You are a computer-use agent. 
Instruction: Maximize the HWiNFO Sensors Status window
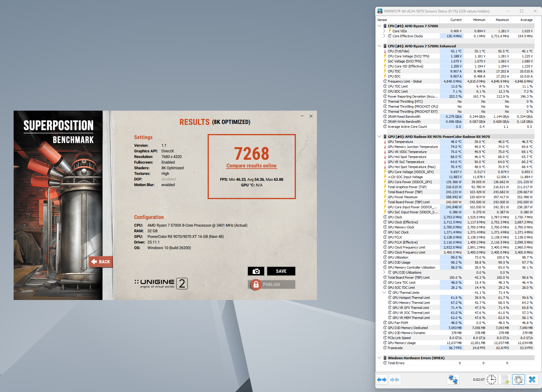[x=522, y=11]
